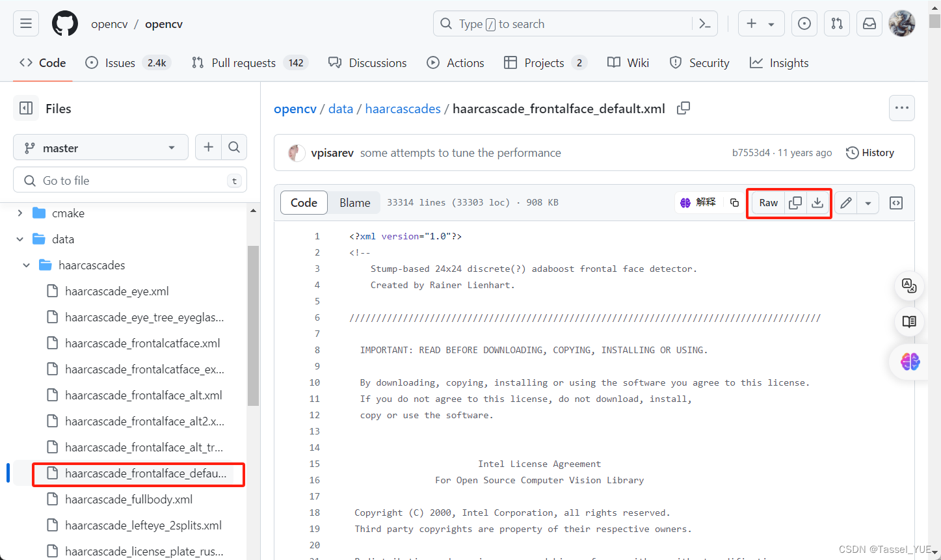
Task: Click the plus create-new icon in header
Action: point(752,24)
